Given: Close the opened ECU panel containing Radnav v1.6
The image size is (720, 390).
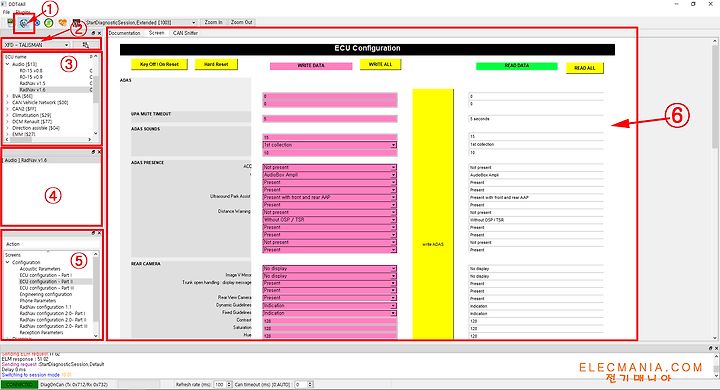Looking at the screenshot, I should [x=99, y=152].
